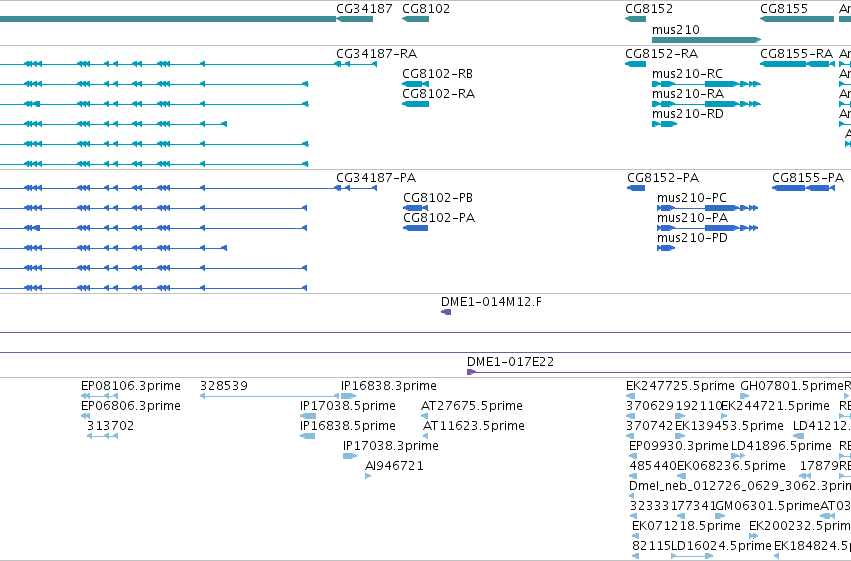Select EST IP17038.5prime

[347, 406]
